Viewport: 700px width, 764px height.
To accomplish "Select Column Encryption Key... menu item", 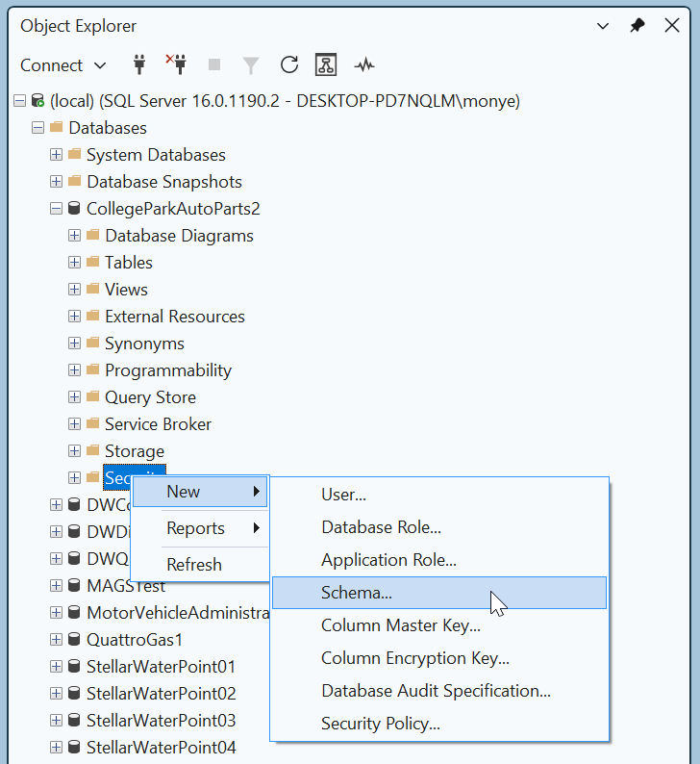I will (439, 658).
